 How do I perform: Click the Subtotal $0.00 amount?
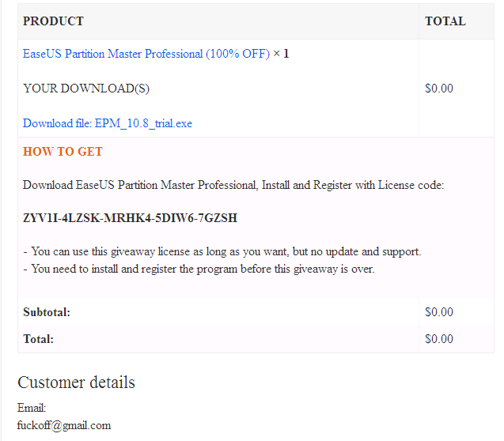439,312
